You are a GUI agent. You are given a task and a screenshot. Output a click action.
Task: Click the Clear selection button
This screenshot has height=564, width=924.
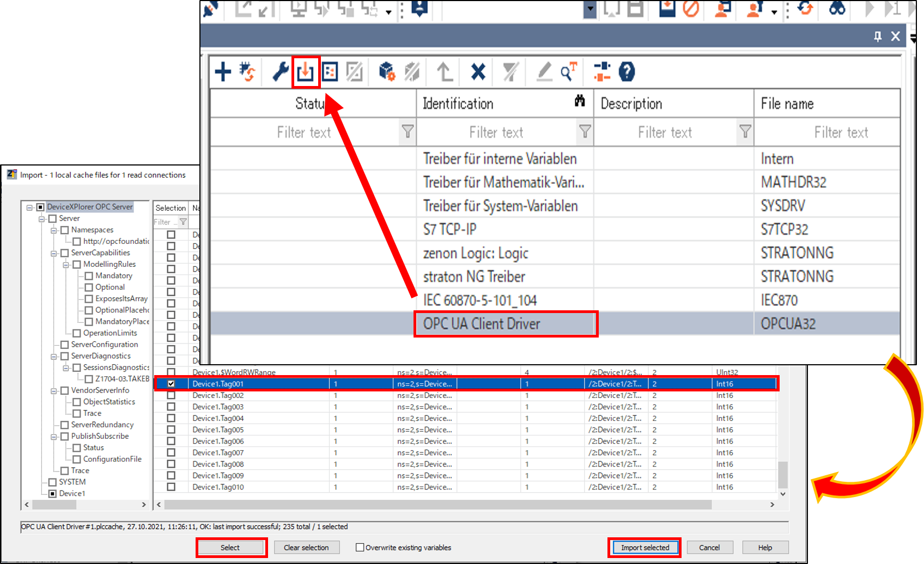(x=306, y=548)
